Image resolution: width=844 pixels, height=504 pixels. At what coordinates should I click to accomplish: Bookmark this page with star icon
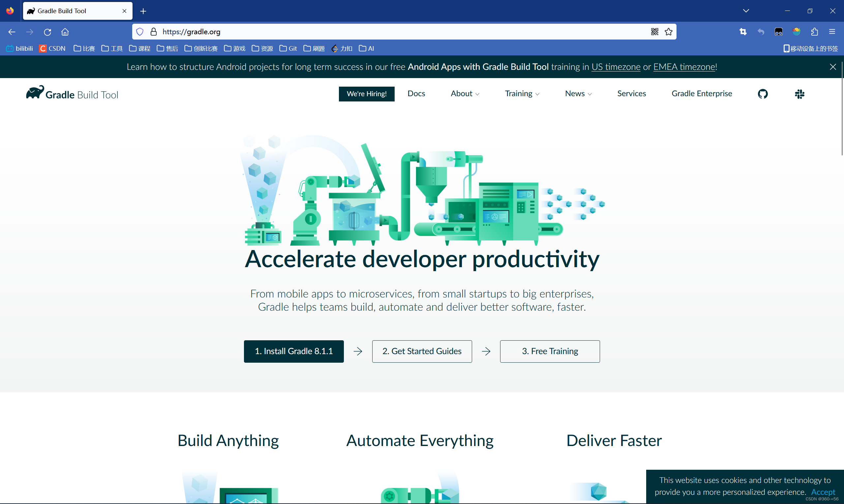pyautogui.click(x=668, y=32)
